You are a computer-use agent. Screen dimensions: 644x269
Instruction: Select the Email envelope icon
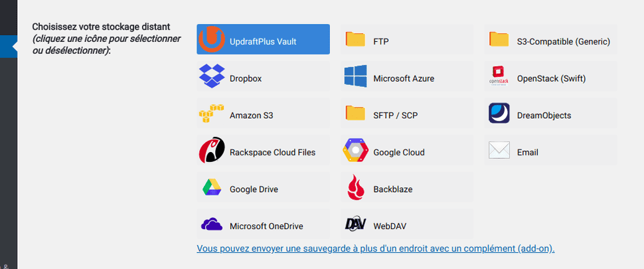coord(499,151)
